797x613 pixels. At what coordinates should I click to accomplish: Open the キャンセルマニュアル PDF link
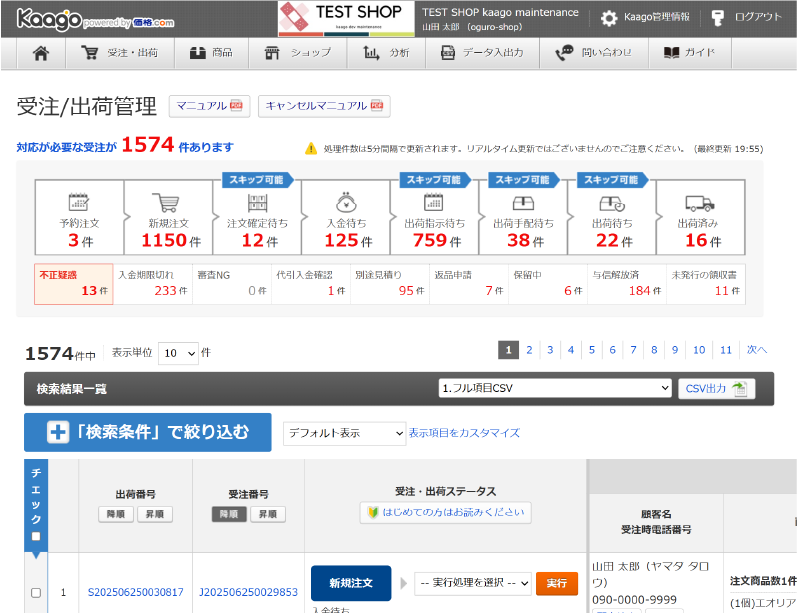click(324, 106)
